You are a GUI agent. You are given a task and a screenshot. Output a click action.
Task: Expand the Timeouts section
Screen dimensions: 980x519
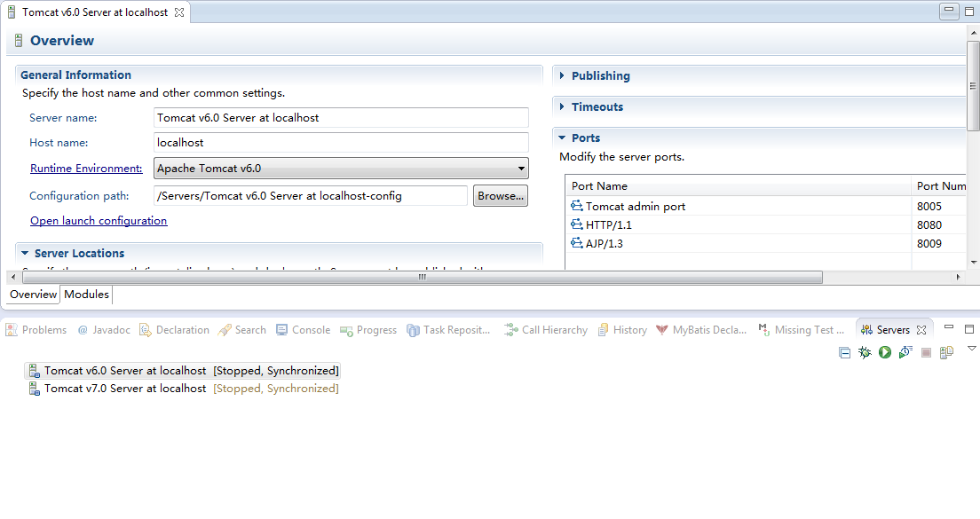pyautogui.click(x=597, y=107)
